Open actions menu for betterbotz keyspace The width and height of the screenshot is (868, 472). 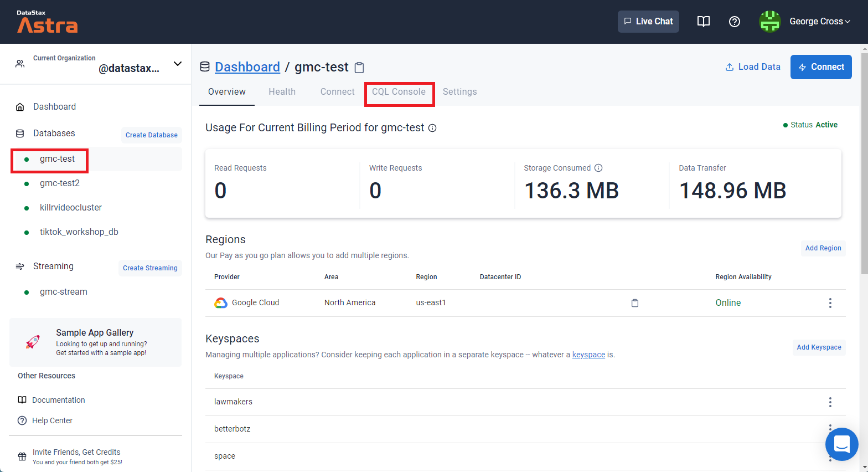(830, 428)
